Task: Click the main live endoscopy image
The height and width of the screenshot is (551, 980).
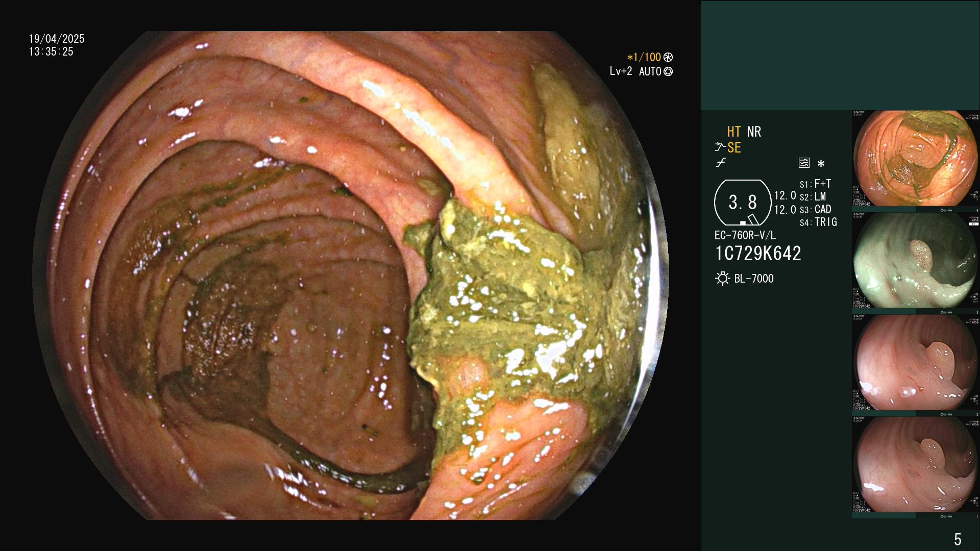Action: tap(350, 275)
